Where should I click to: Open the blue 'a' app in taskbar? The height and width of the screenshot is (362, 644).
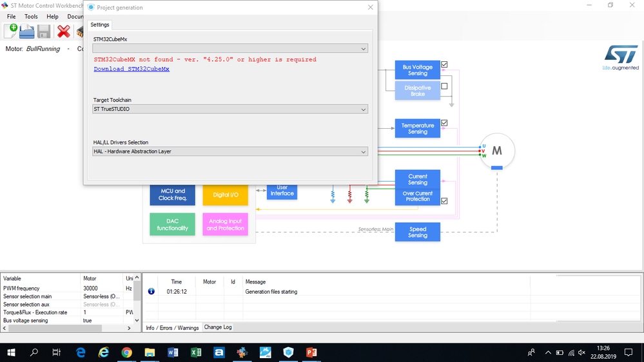[219, 352]
